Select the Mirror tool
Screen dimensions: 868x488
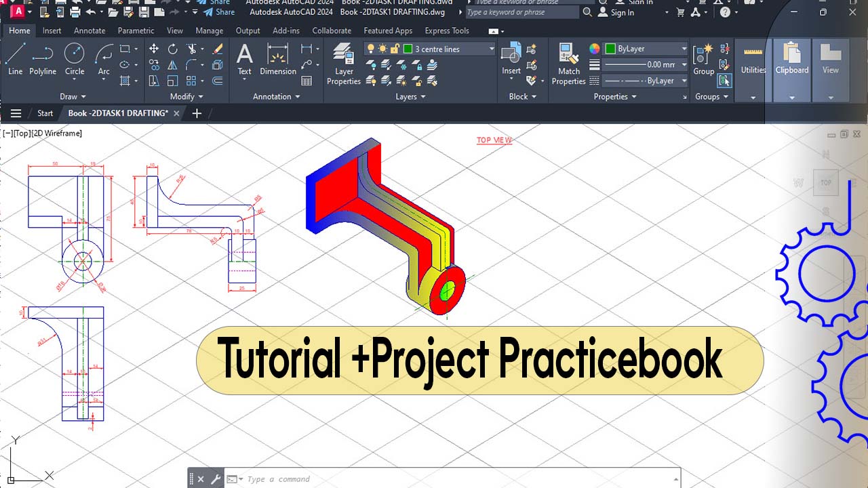pos(173,65)
